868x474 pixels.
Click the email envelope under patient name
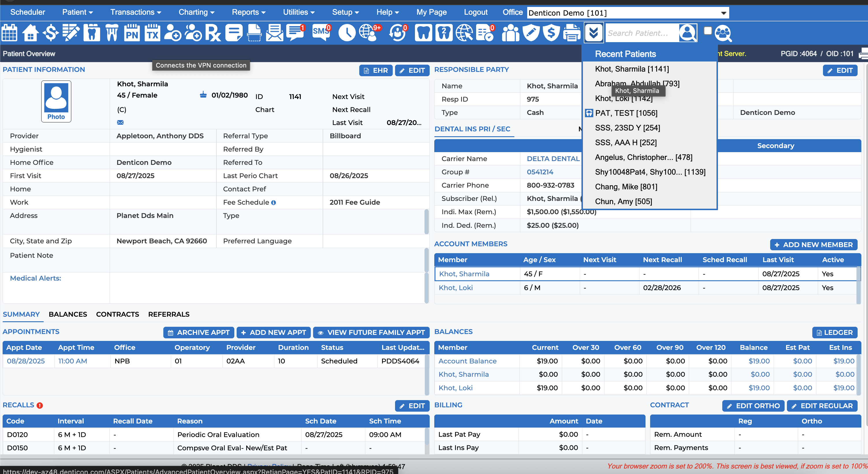point(120,122)
